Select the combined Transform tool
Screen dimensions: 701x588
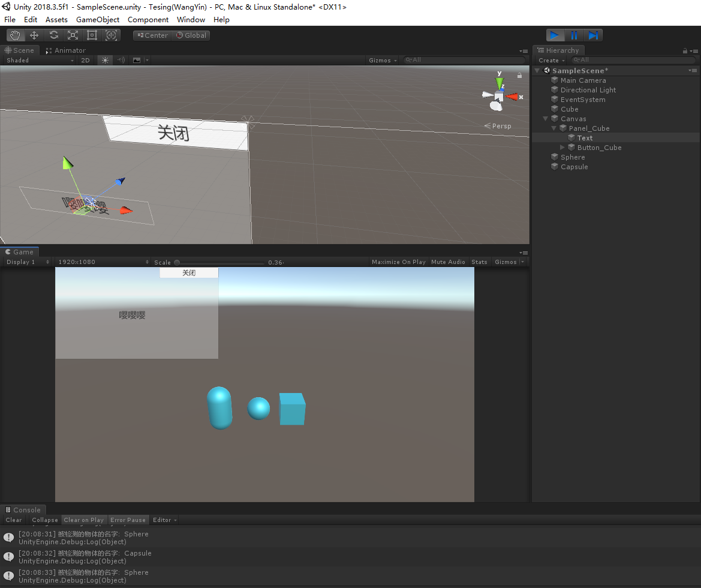pyautogui.click(x=112, y=35)
